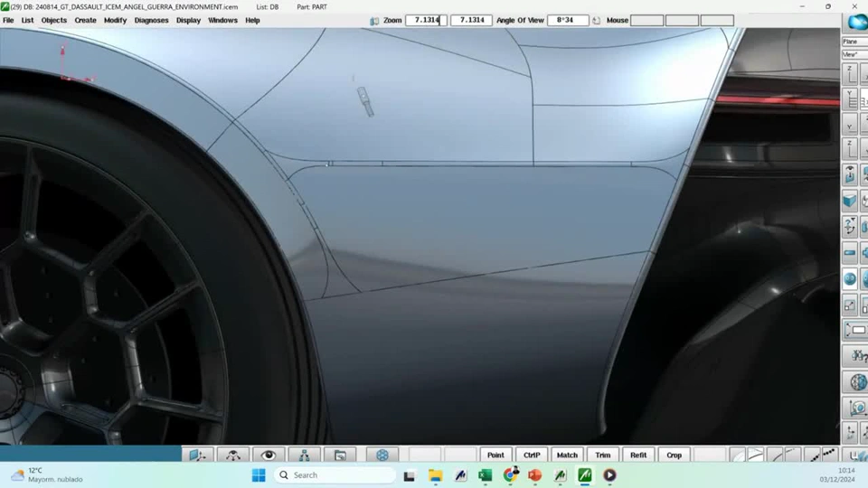Viewport: 868px width, 488px height.
Task: Click the Match button
Action: (567, 455)
